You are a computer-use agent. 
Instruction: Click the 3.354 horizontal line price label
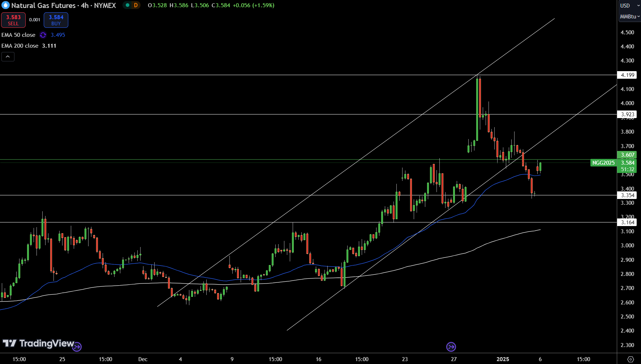[627, 195]
